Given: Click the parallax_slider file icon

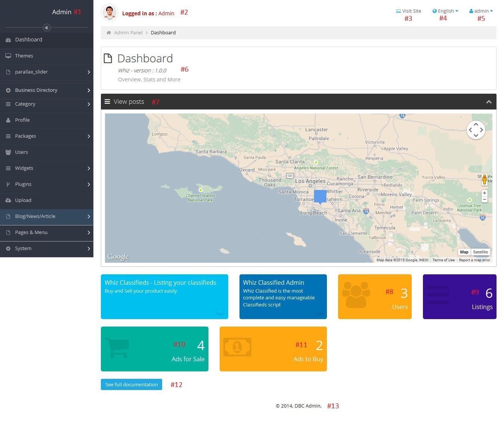Looking at the screenshot, I should pyautogui.click(x=8, y=72).
